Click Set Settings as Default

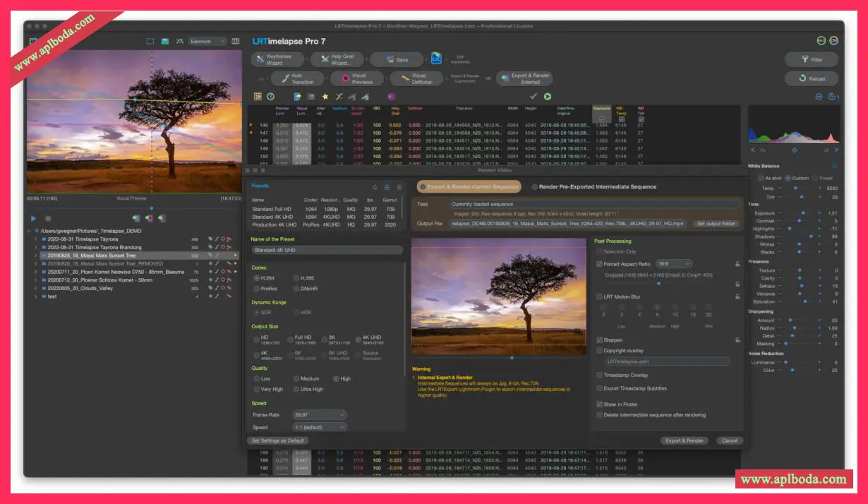278,440
